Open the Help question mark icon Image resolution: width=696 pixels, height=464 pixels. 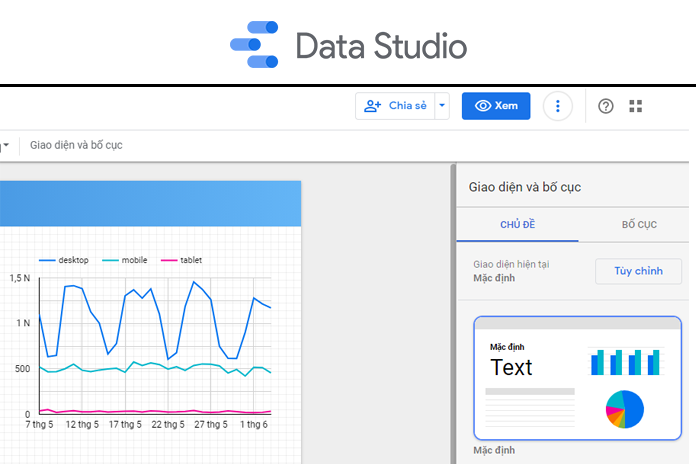(605, 106)
